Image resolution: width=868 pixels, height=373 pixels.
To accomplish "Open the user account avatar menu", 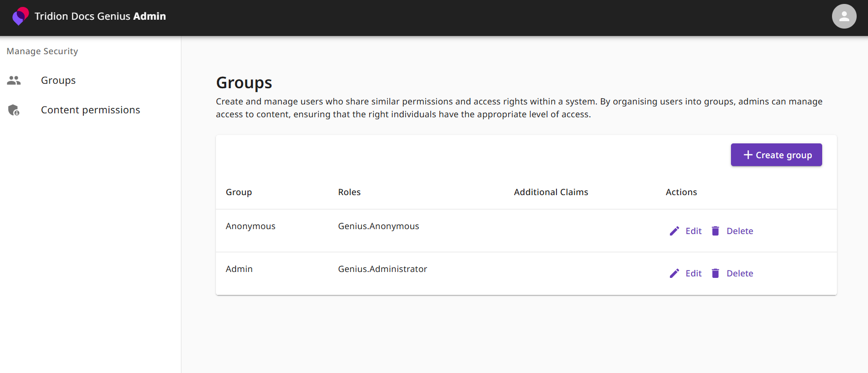I will coord(844,16).
